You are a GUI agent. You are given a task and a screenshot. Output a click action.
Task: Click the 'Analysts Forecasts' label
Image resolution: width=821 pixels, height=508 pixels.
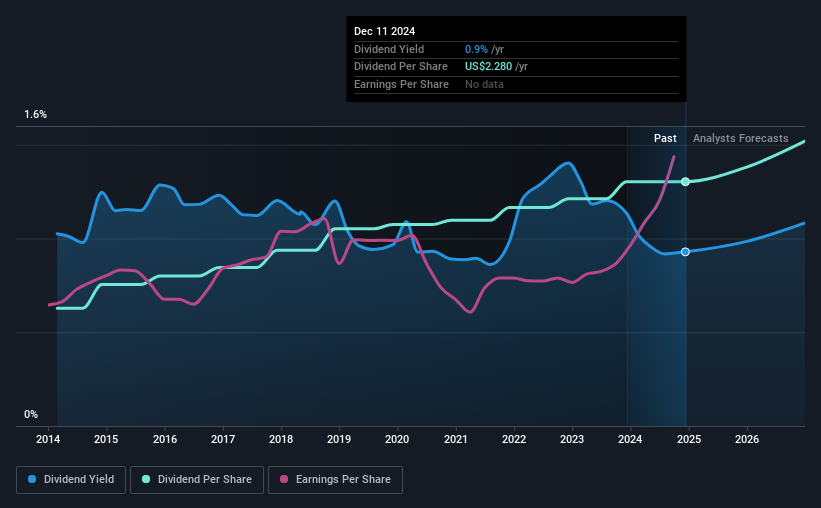[x=740, y=138]
